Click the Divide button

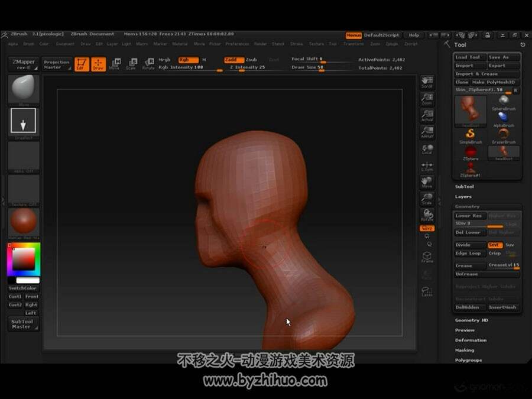[x=471, y=245]
